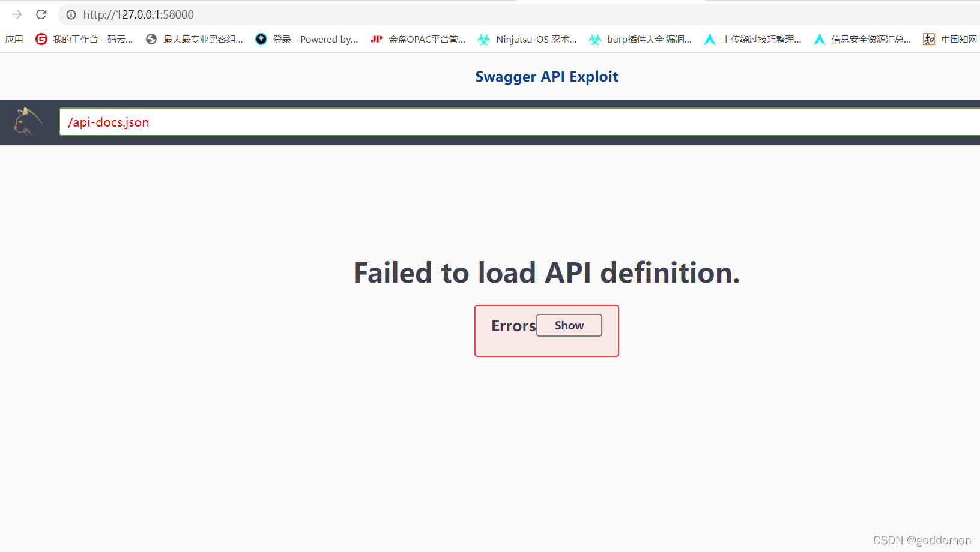Click the red Gitee bookmark icon
Viewport: 980px width, 552px height.
tap(41, 40)
